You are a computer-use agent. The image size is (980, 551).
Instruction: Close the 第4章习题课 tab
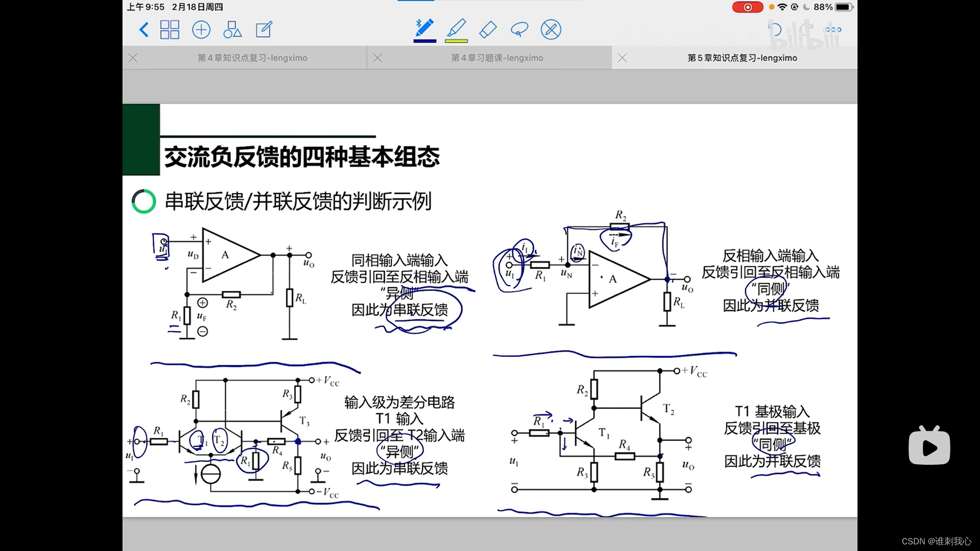click(x=378, y=58)
